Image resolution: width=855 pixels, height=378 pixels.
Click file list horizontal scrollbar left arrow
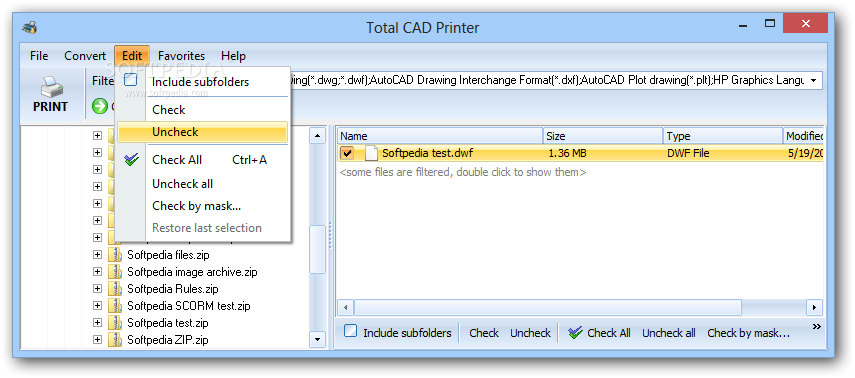point(345,307)
